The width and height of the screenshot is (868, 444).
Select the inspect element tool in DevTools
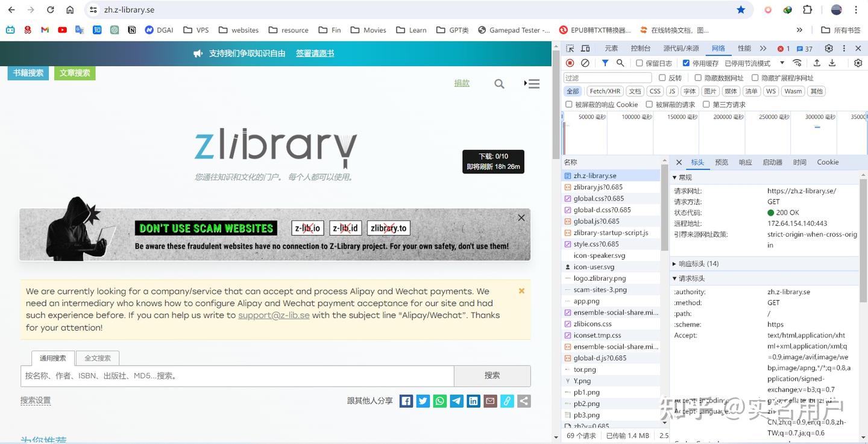point(569,48)
